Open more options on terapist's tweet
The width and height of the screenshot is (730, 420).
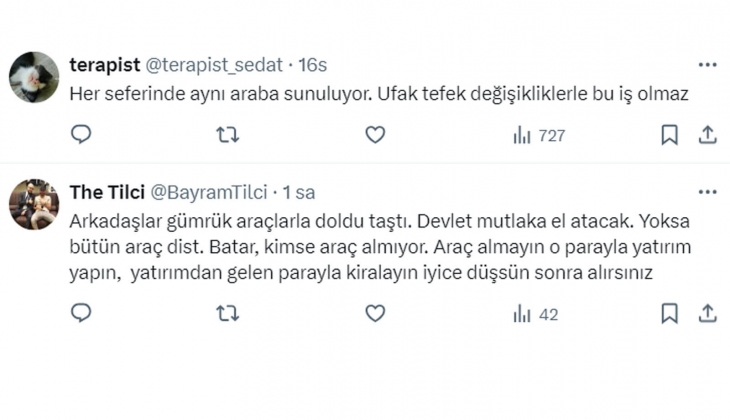[x=707, y=65]
